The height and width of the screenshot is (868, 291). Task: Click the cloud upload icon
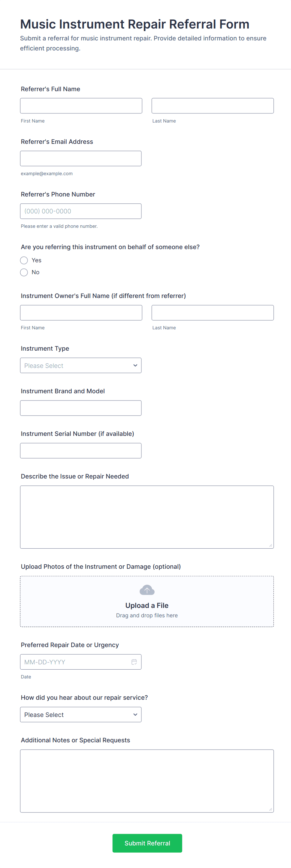[147, 590]
